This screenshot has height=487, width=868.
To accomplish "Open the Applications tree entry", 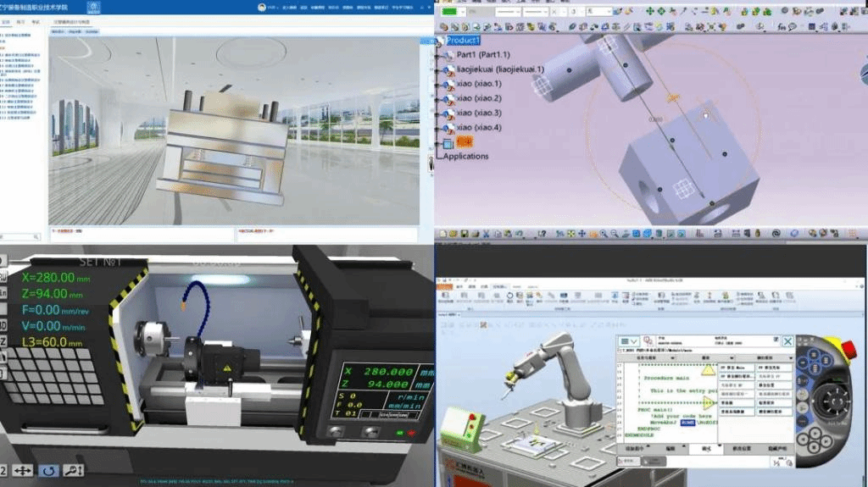I will coord(465,156).
